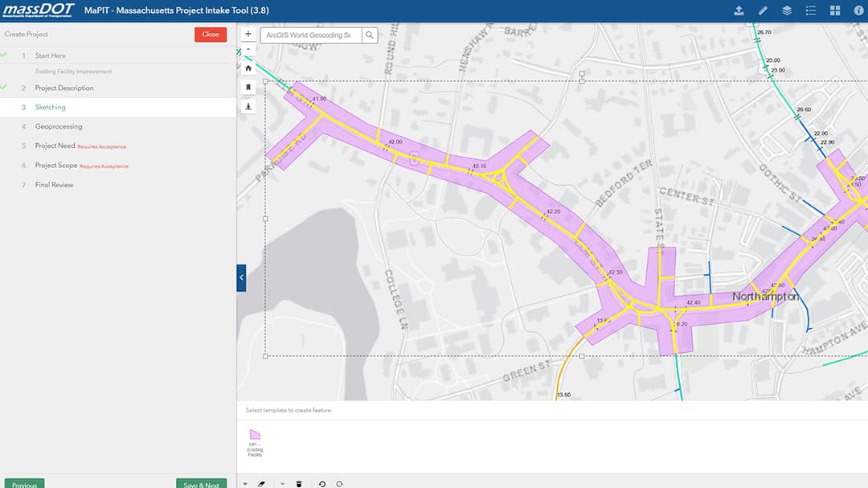
Task: Expand the gray edit tools dropdown arrow
Action: [x=282, y=483]
